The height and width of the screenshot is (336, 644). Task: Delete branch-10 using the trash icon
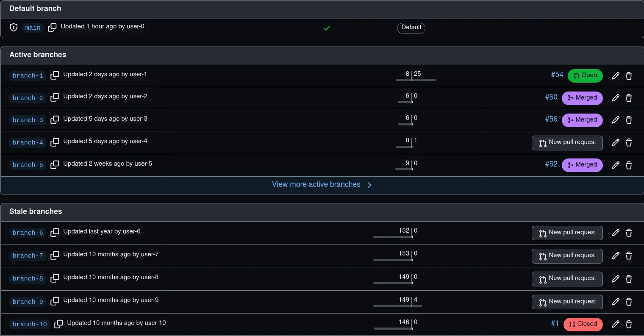click(629, 324)
